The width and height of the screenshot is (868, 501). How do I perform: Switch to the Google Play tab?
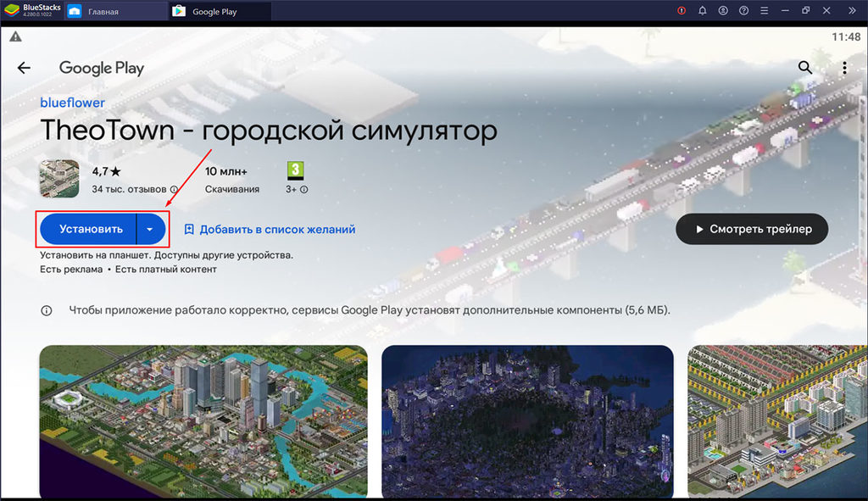click(x=220, y=11)
